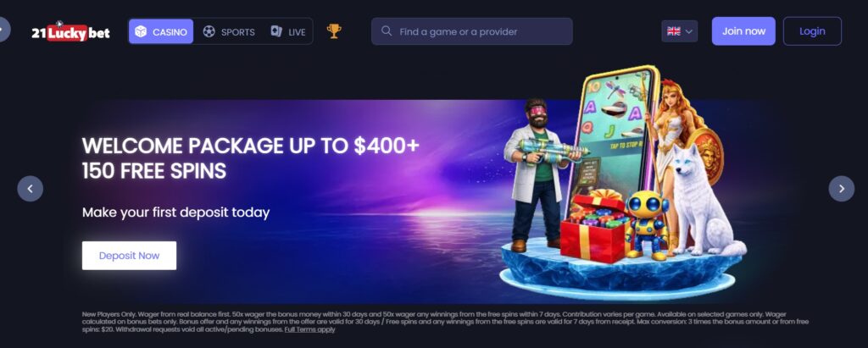Switch to the Live tab
Viewport: 868px width, 348px height.
(x=288, y=31)
